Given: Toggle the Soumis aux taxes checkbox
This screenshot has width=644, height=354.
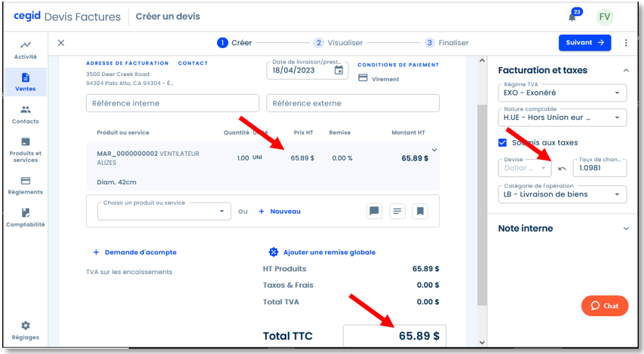Looking at the screenshot, I should [503, 142].
